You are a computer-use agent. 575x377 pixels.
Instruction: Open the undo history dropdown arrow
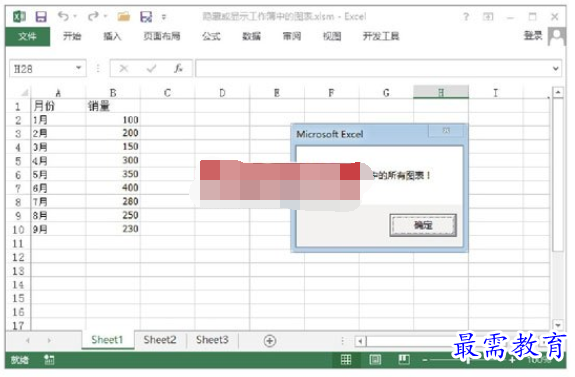click(x=75, y=17)
